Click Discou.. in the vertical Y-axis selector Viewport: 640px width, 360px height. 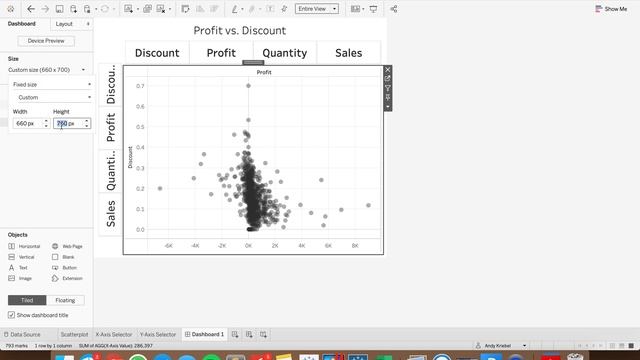111,84
